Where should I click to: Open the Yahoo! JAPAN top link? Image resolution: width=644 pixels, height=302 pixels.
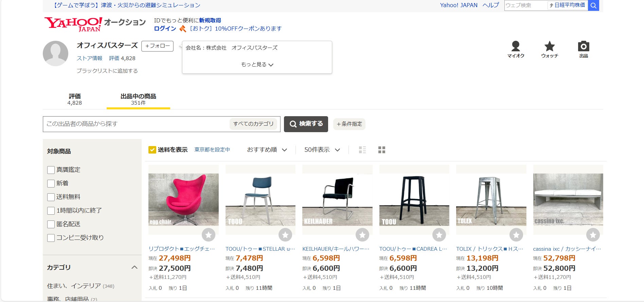[x=459, y=5]
